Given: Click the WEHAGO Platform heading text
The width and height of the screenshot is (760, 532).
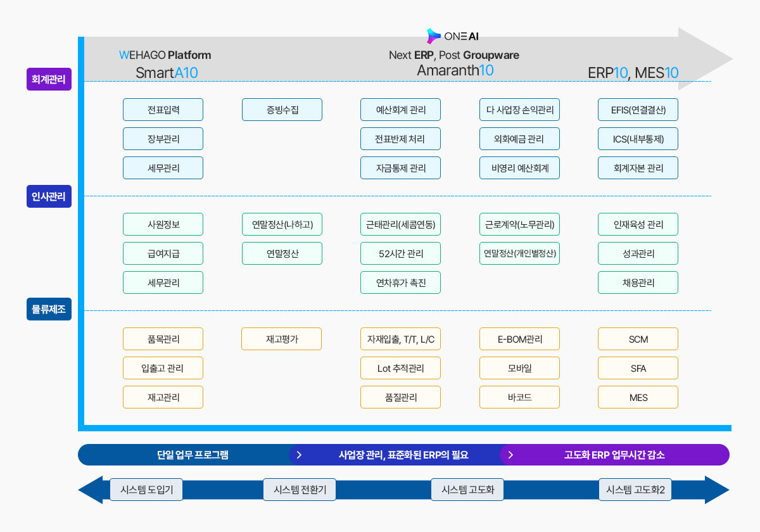Looking at the screenshot, I should tap(165, 55).
